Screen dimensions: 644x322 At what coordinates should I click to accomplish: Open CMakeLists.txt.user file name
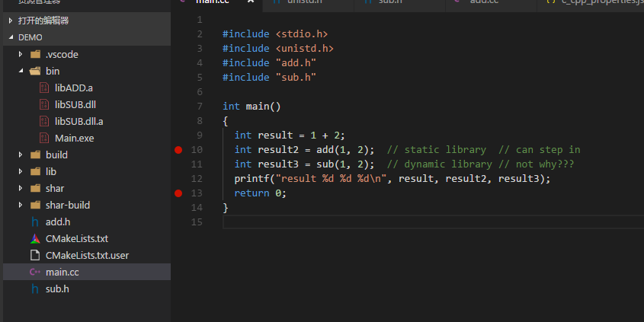tap(87, 256)
